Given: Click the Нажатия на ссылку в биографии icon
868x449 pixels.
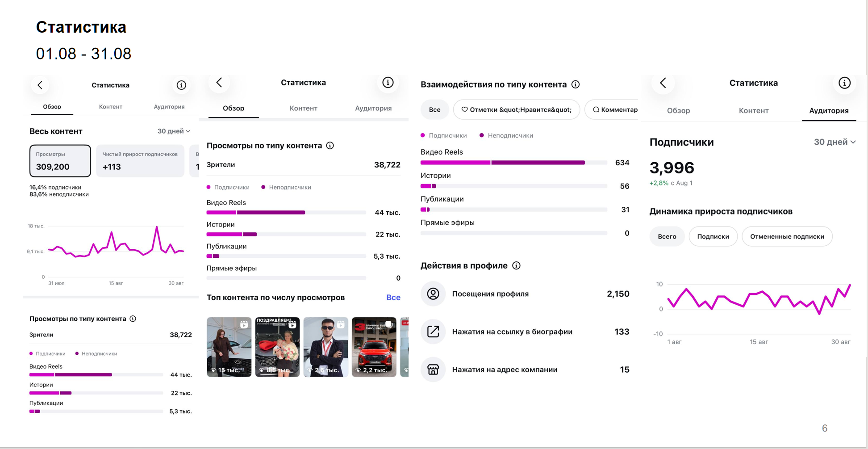Looking at the screenshot, I should point(433,332).
